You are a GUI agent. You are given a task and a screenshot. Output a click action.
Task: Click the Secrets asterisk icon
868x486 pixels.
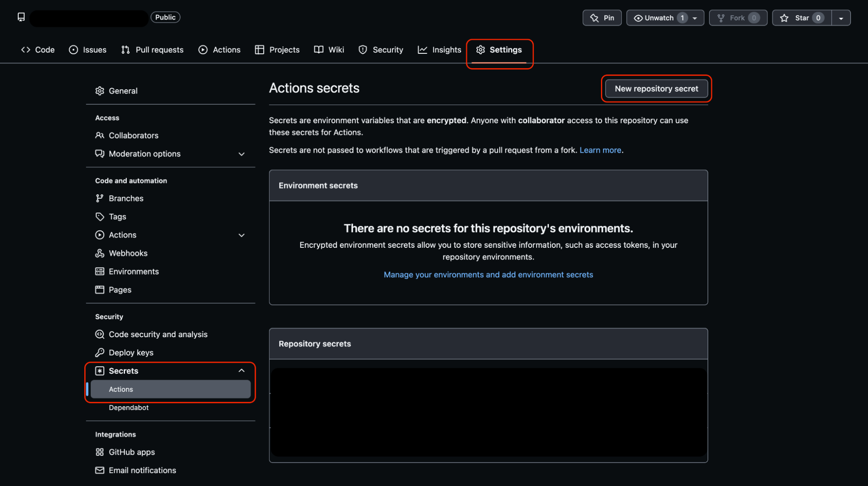tap(100, 371)
